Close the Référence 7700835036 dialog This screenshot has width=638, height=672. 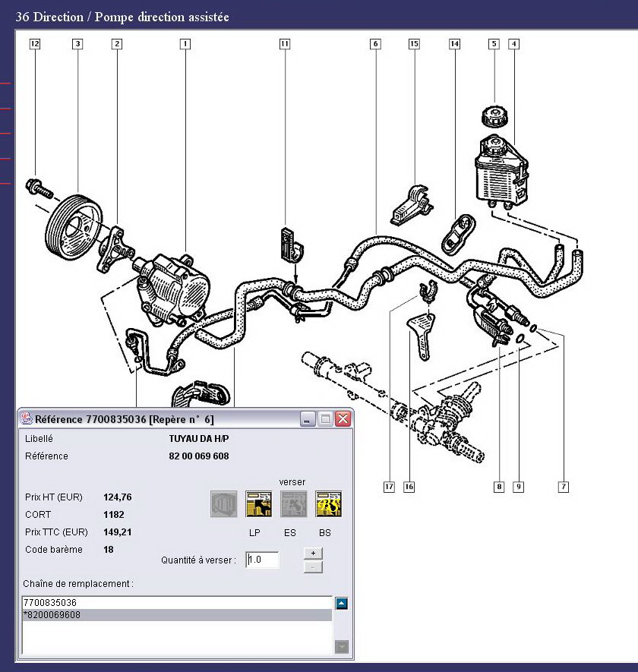pos(343,419)
